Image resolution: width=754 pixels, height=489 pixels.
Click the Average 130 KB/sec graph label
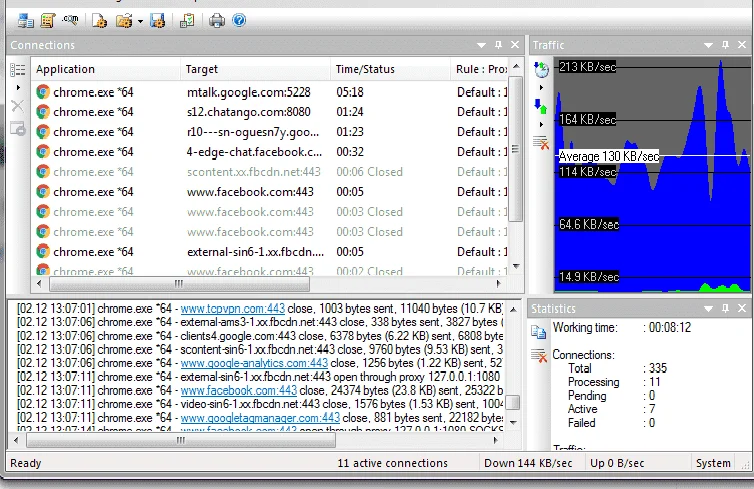click(609, 156)
